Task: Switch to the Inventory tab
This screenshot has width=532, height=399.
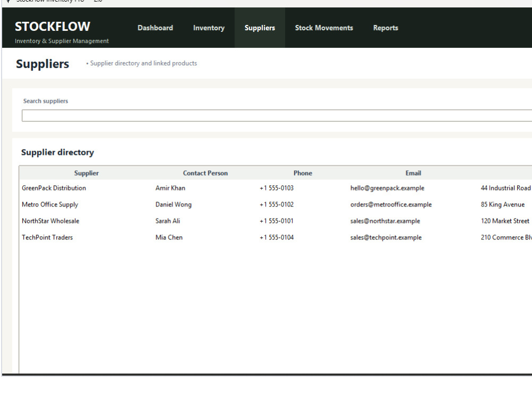Action: click(209, 28)
